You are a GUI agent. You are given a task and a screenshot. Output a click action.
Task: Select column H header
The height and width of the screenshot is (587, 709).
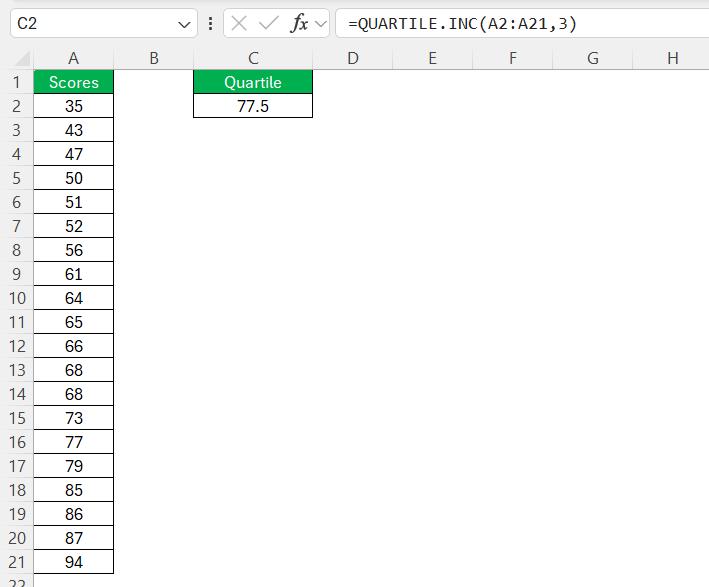click(x=671, y=58)
